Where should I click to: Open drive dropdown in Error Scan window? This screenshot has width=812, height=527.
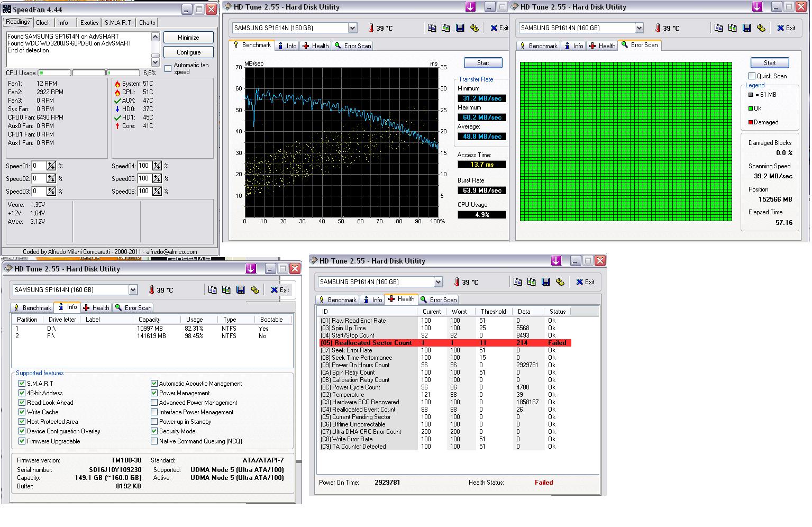(x=639, y=28)
